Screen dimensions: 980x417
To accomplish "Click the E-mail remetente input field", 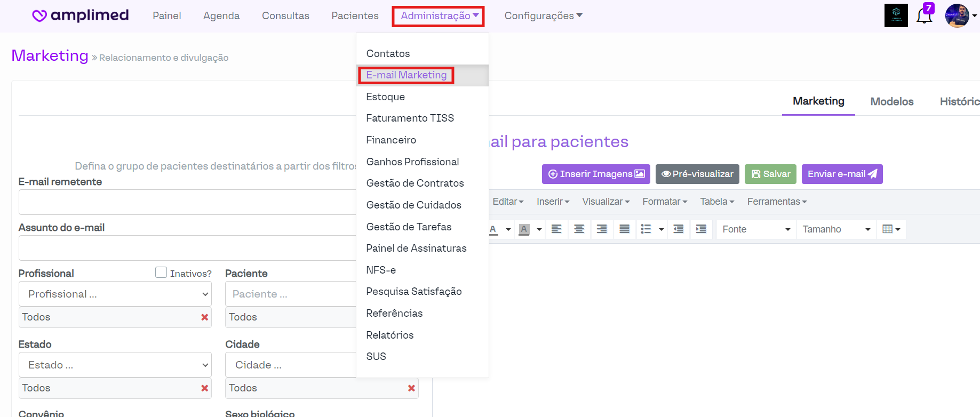I will (187, 202).
